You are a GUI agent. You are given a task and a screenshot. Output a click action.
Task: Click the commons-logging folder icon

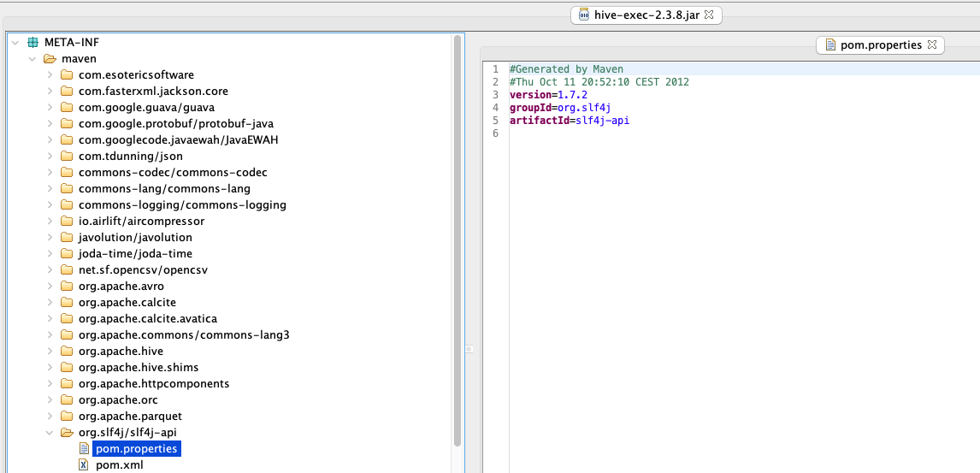[67, 205]
